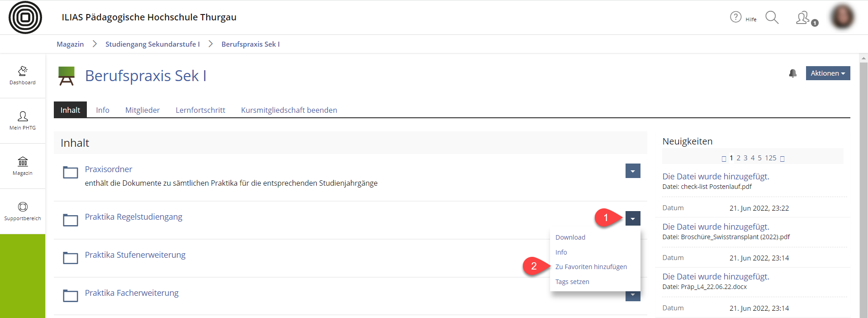Image resolution: width=868 pixels, height=318 pixels.
Task: Expand the Aktionen dropdown
Action: point(828,73)
